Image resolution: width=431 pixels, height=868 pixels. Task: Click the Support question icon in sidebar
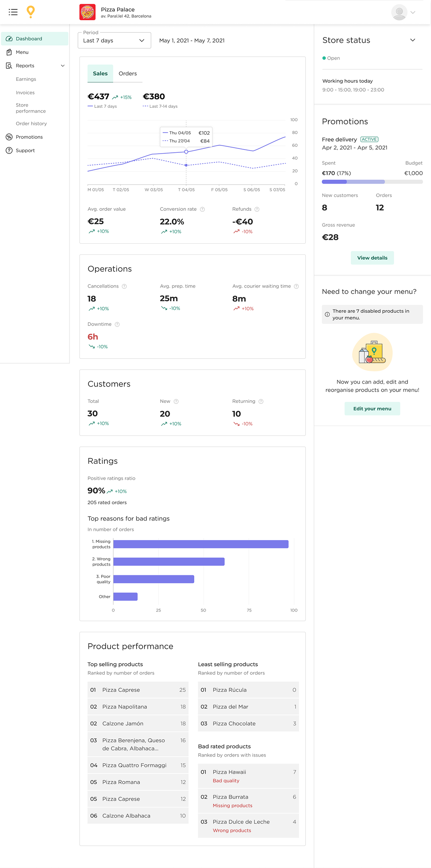[x=9, y=151]
